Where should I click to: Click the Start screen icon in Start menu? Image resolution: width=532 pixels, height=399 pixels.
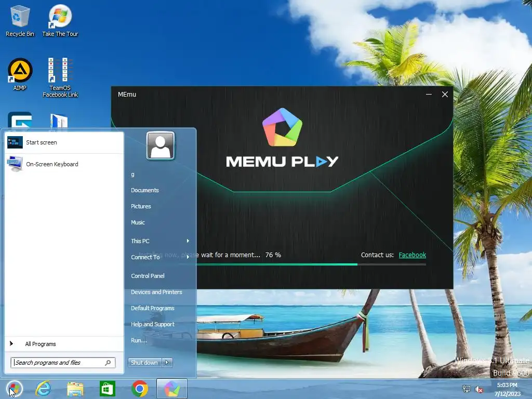tap(15, 142)
